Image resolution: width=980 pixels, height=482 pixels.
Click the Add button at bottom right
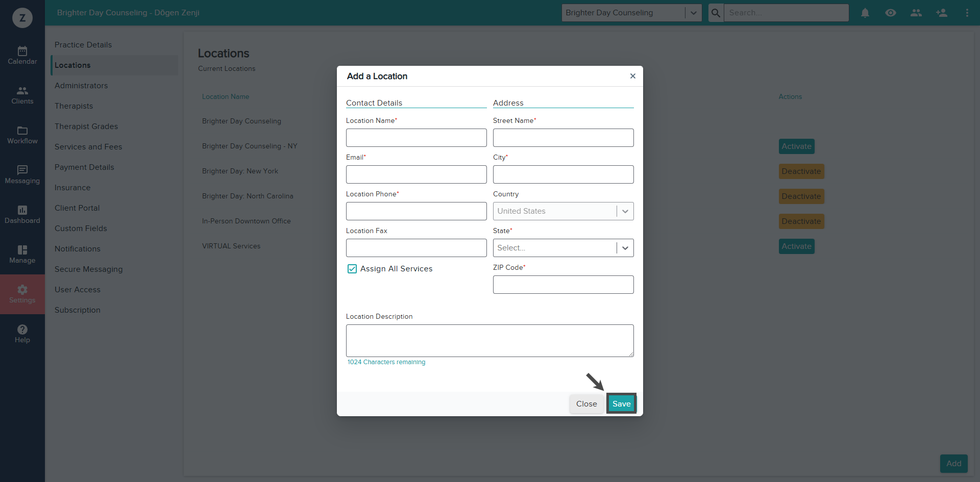953,464
